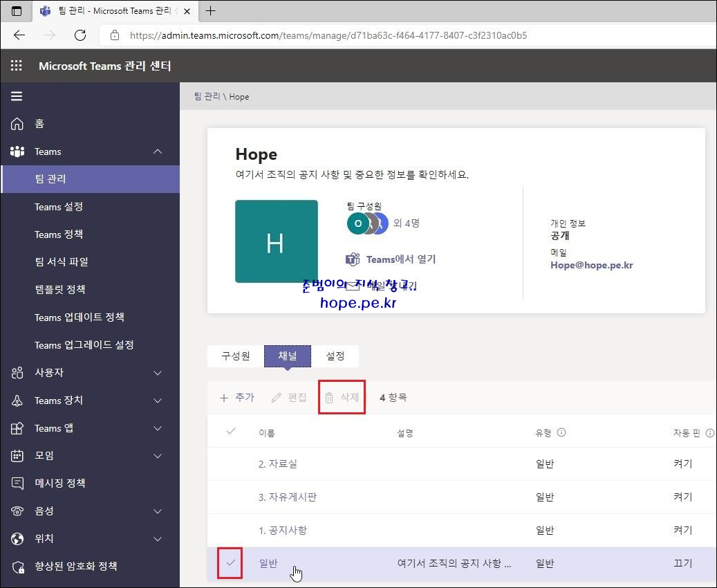Viewport: 717px width, 588px height.
Task: Click the 사용자 users icon
Action: [17, 373]
